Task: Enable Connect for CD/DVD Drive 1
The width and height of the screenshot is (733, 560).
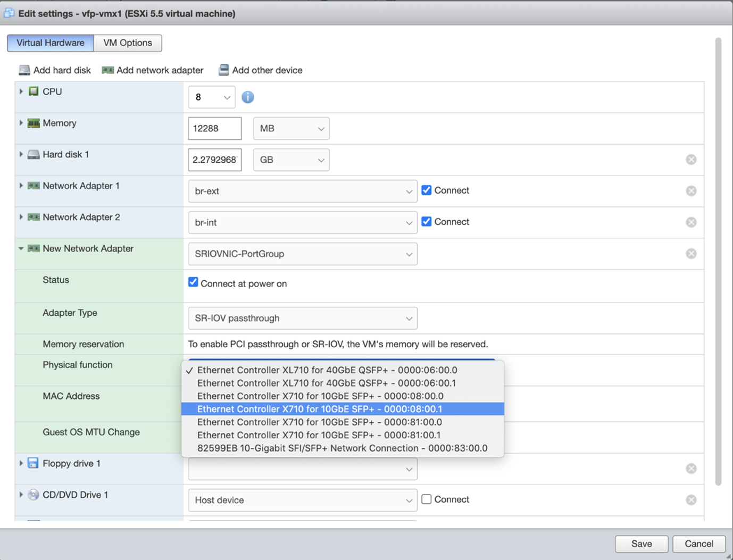Action: click(427, 499)
